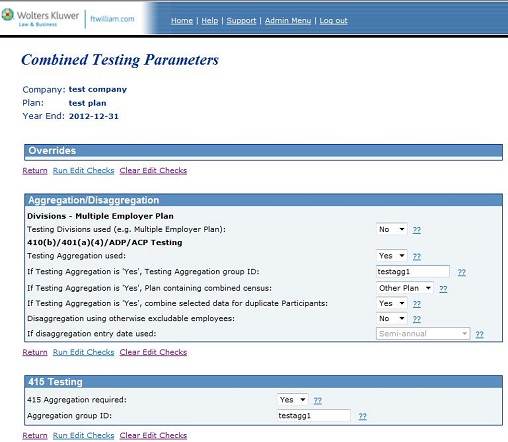Open the otherwise excludable employees dropdown
The width and height of the screenshot is (508, 442).
[x=392, y=318]
